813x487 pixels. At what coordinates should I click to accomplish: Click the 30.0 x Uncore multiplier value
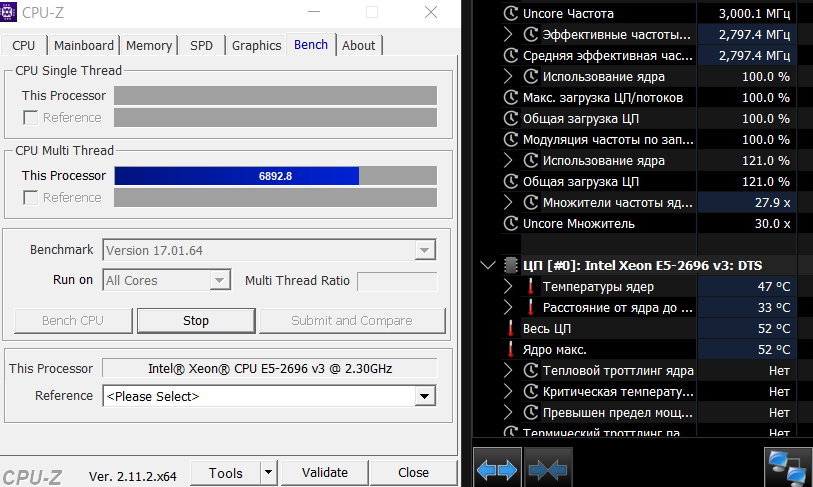coord(772,224)
